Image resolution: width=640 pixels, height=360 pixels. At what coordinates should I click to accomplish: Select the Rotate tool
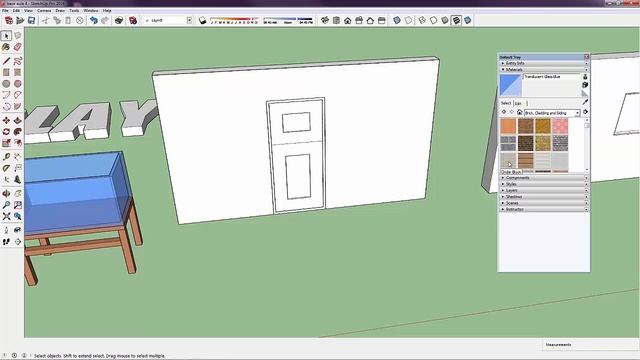tap(6, 132)
